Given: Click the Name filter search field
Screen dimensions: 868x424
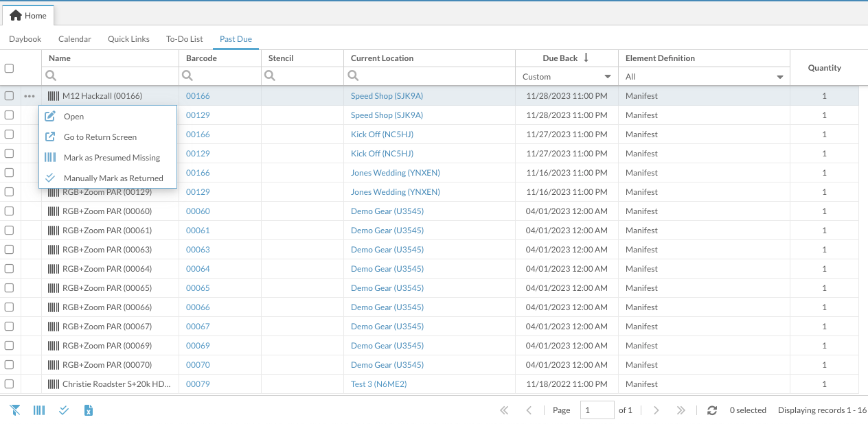Looking at the screenshot, I should click(110, 76).
